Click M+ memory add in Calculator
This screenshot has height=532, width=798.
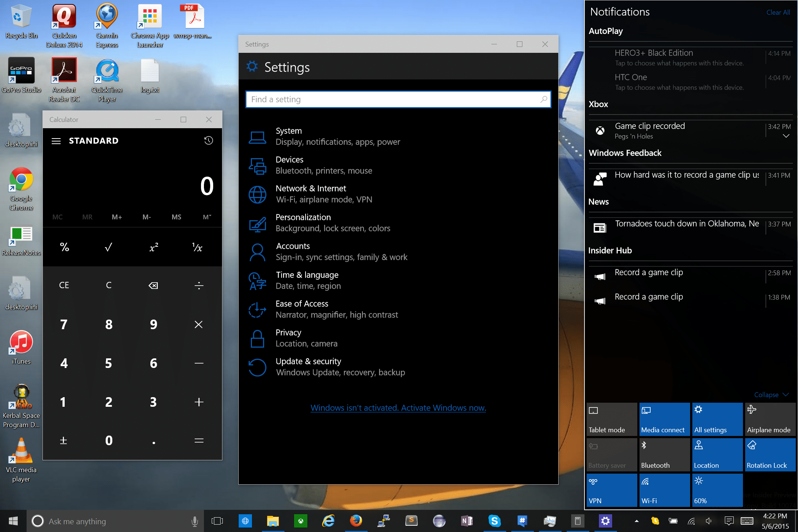click(117, 217)
